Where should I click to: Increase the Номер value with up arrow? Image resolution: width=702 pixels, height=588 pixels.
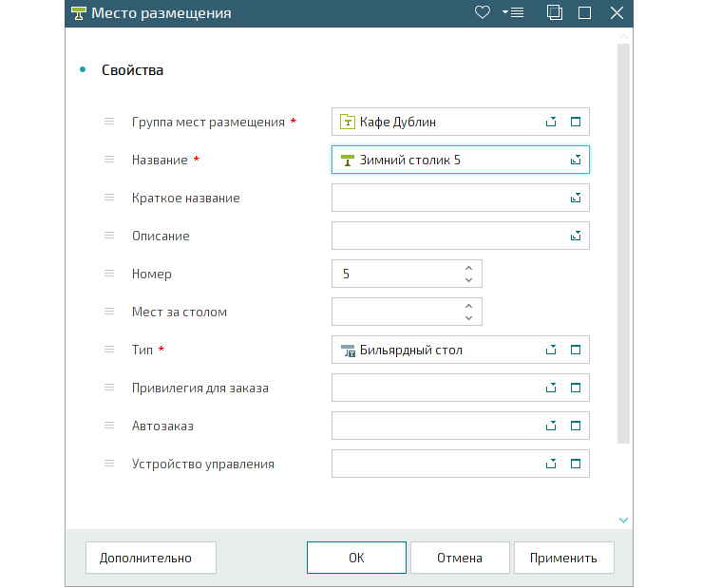(468, 267)
